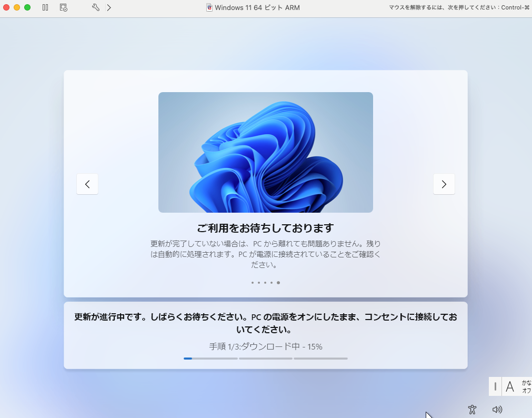
Task: Select the second carousel page dot
Action: (x=259, y=283)
